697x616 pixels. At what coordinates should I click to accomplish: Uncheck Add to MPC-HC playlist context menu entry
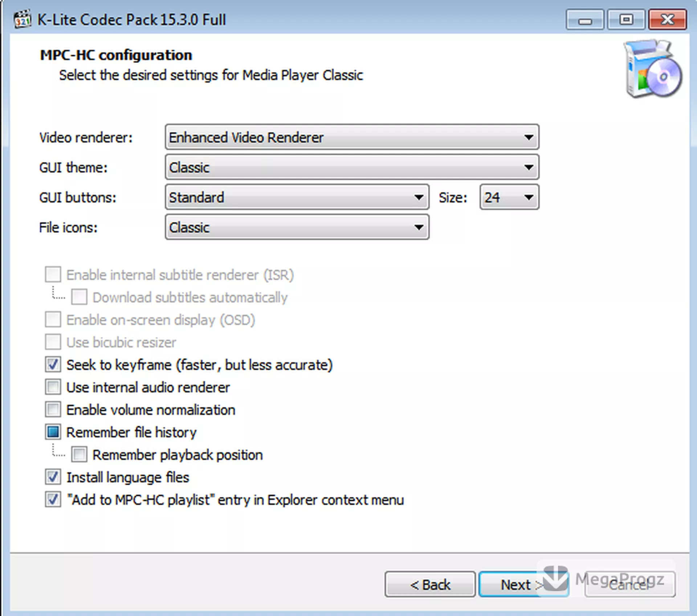pyautogui.click(x=53, y=500)
